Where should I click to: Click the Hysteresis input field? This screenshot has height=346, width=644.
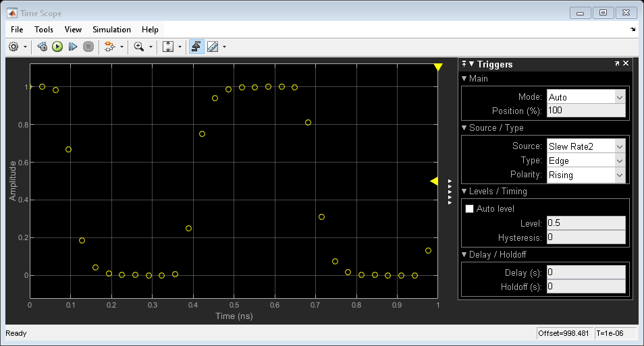tap(585, 237)
